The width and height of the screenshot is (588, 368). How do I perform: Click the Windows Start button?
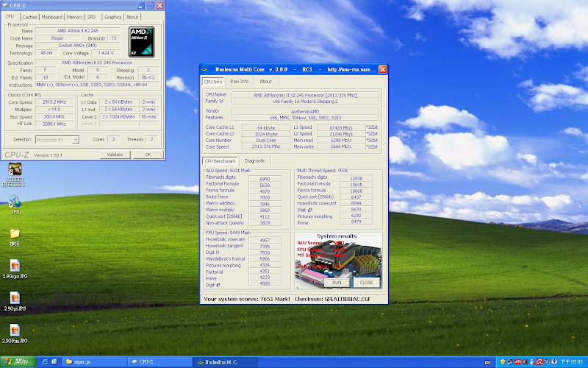pos(16,362)
